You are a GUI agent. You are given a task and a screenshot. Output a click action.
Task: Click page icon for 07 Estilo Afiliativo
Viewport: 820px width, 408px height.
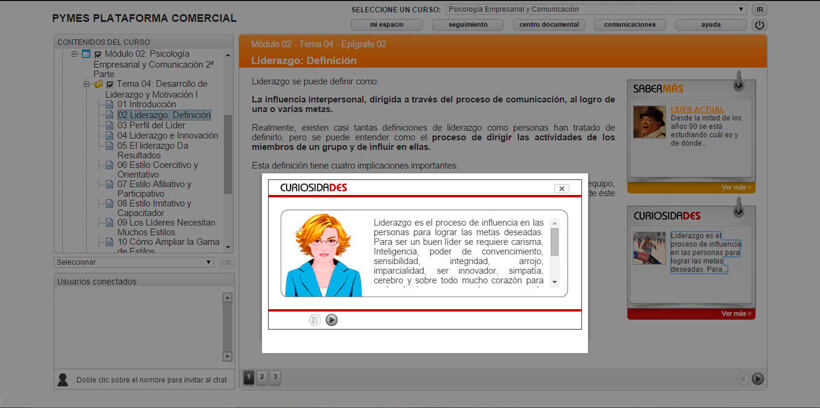(x=109, y=185)
